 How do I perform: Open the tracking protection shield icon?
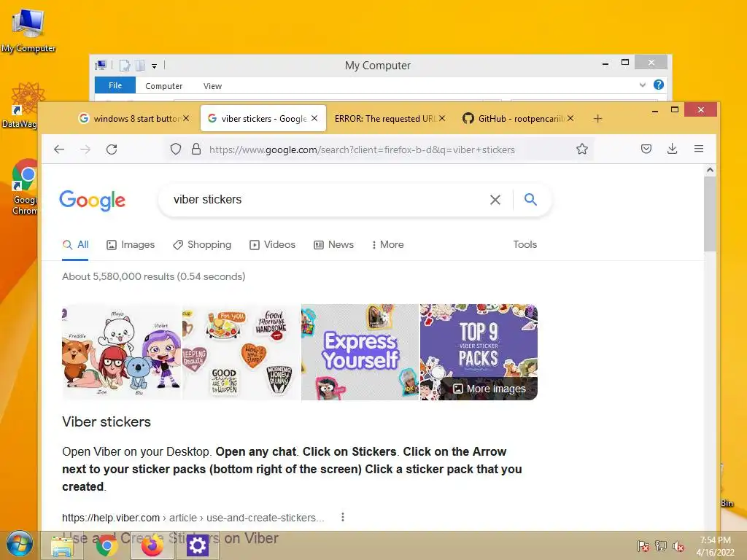pyautogui.click(x=176, y=149)
